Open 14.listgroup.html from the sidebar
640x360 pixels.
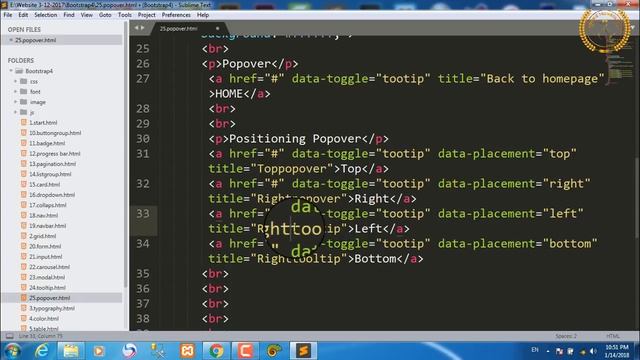tap(50, 174)
